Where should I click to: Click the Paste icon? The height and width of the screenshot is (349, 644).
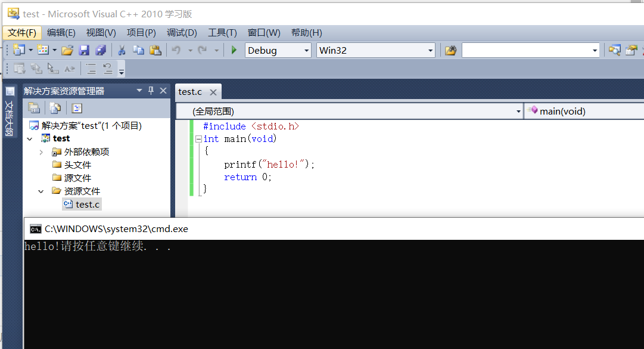[155, 50]
